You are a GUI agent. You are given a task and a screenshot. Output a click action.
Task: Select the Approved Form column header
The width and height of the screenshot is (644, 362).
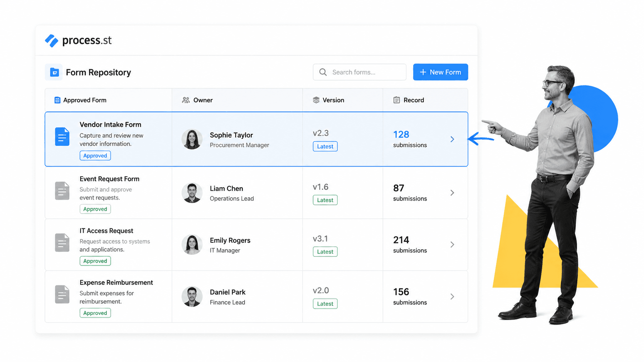tap(108, 100)
